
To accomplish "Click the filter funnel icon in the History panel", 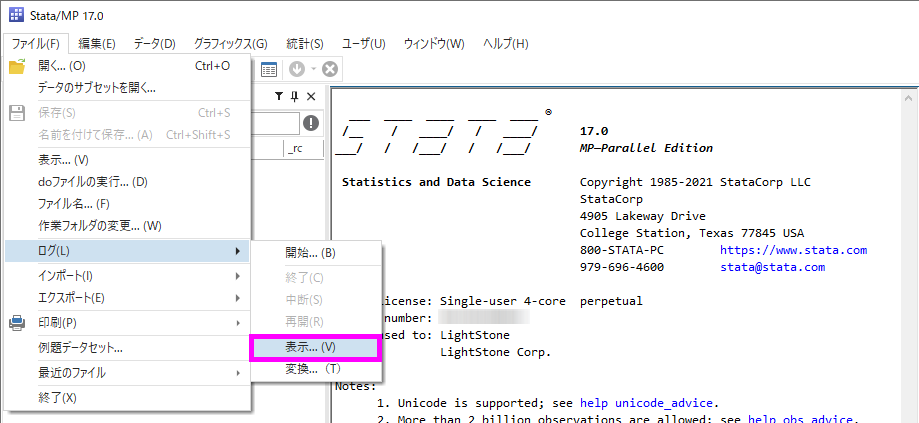I will click(x=279, y=97).
